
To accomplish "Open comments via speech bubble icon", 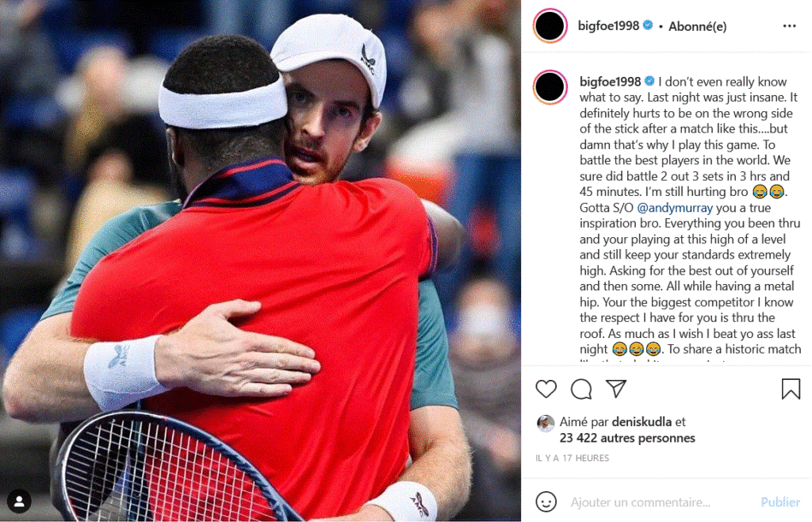I will pyautogui.click(x=581, y=389).
